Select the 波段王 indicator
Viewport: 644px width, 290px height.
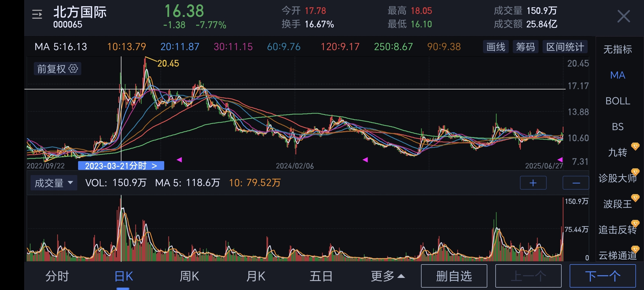point(618,204)
